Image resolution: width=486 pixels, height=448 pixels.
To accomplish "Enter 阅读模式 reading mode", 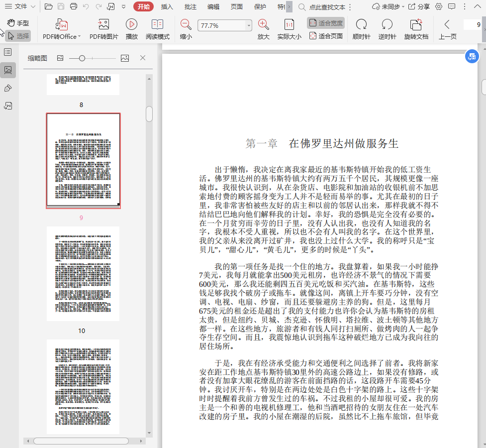I will pos(158,29).
